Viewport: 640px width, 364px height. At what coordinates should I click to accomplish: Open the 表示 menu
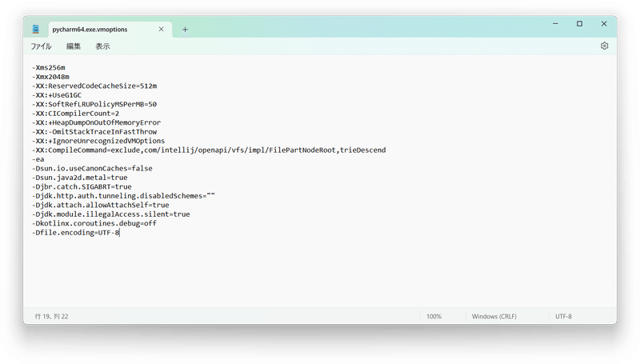102,46
